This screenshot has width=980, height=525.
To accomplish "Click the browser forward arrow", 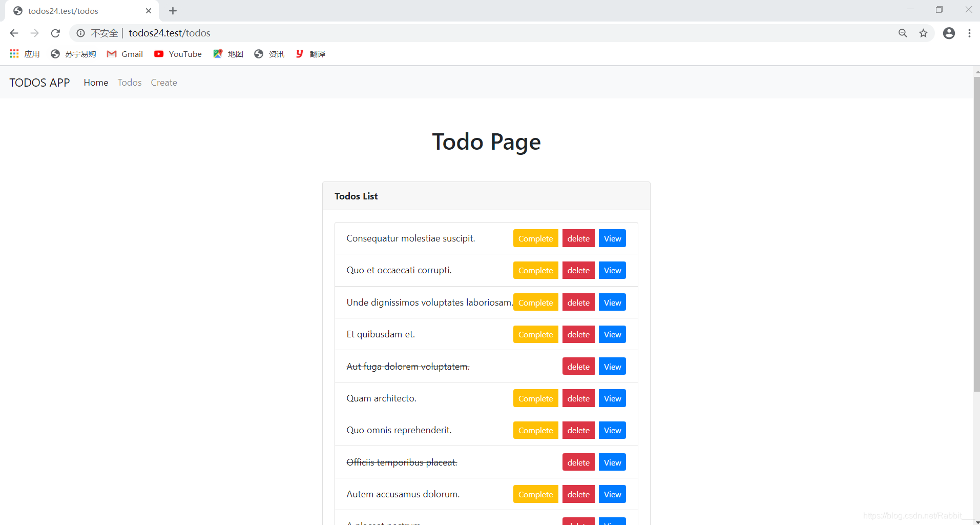I will [34, 33].
